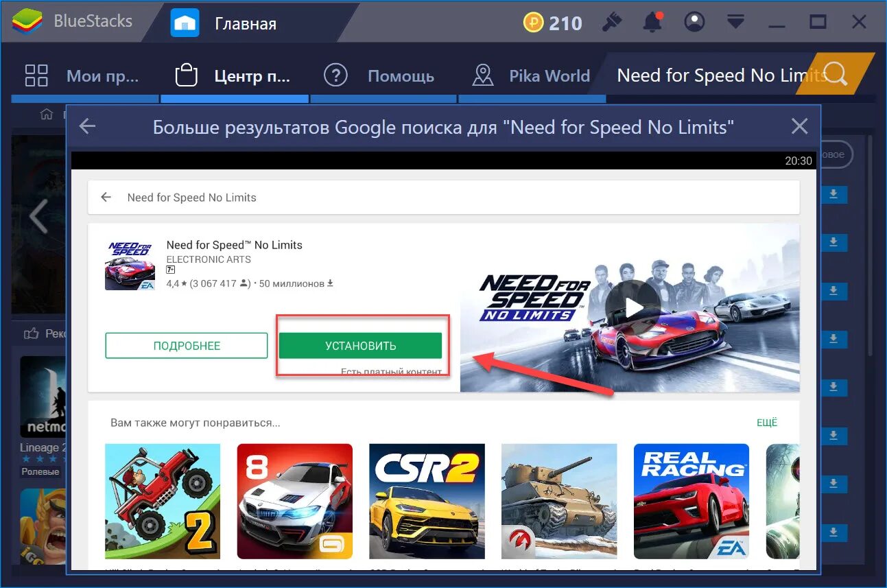The width and height of the screenshot is (887, 588).
Task: Open the Asphalt 8 game icon
Action: [295, 501]
